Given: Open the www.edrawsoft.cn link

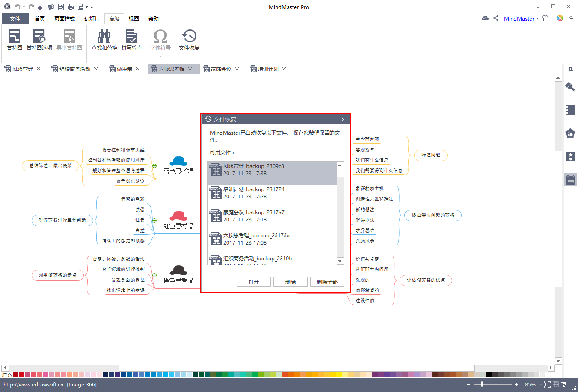Looking at the screenshot, I should (x=33, y=384).
